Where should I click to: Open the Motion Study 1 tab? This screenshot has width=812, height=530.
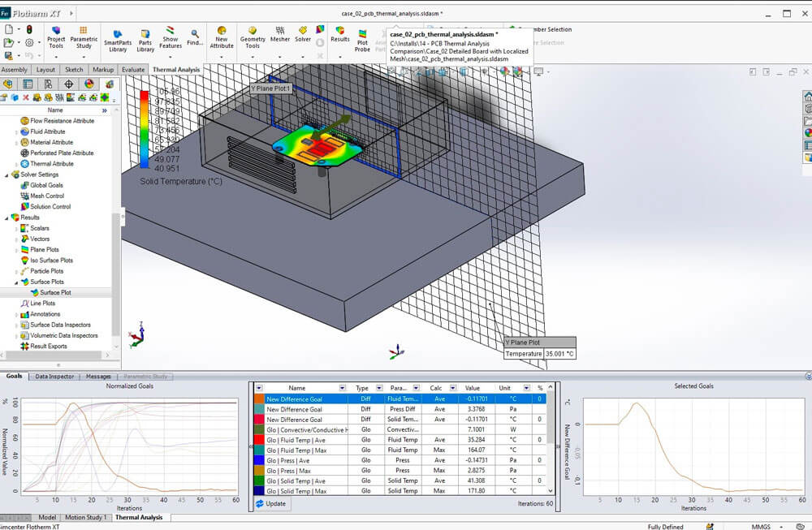(x=85, y=517)
